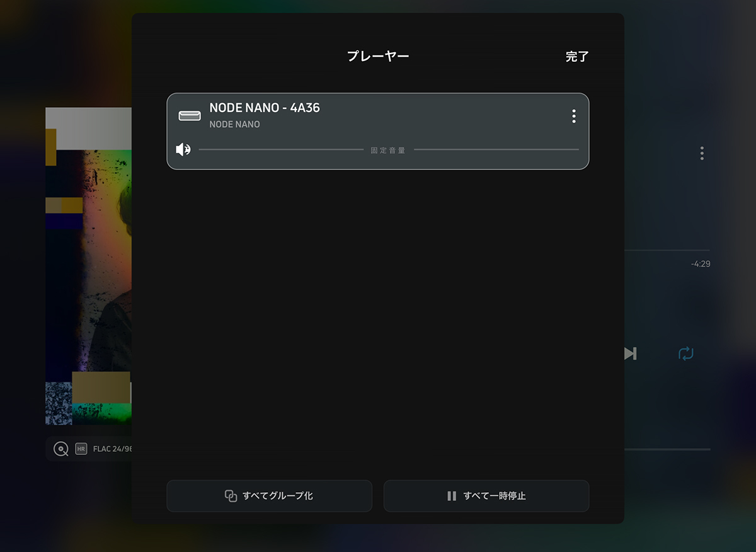Click the album artwork behind the panel
The width and height of the screenshot is (756, 552).
(x=88, y=266)
